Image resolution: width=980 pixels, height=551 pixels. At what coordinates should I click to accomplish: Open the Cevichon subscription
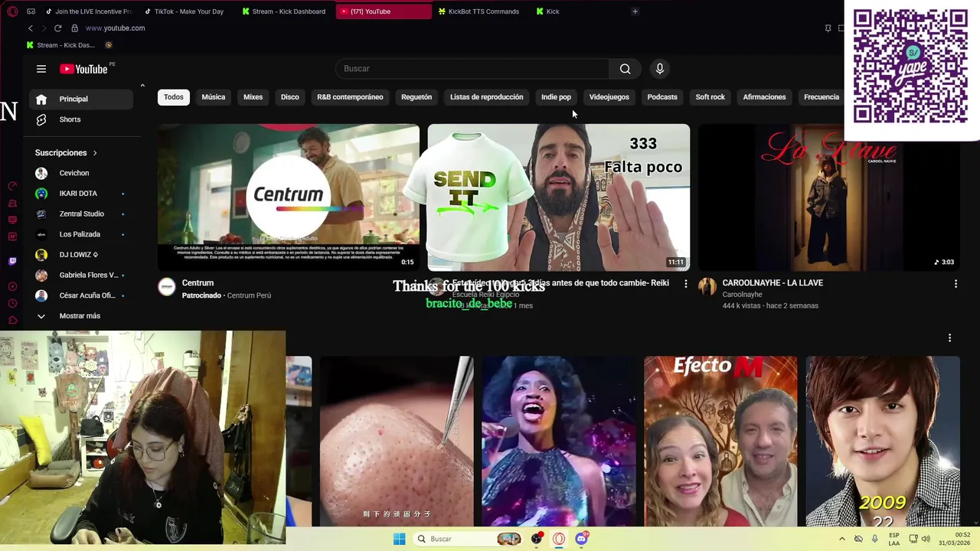pos(80,173)
